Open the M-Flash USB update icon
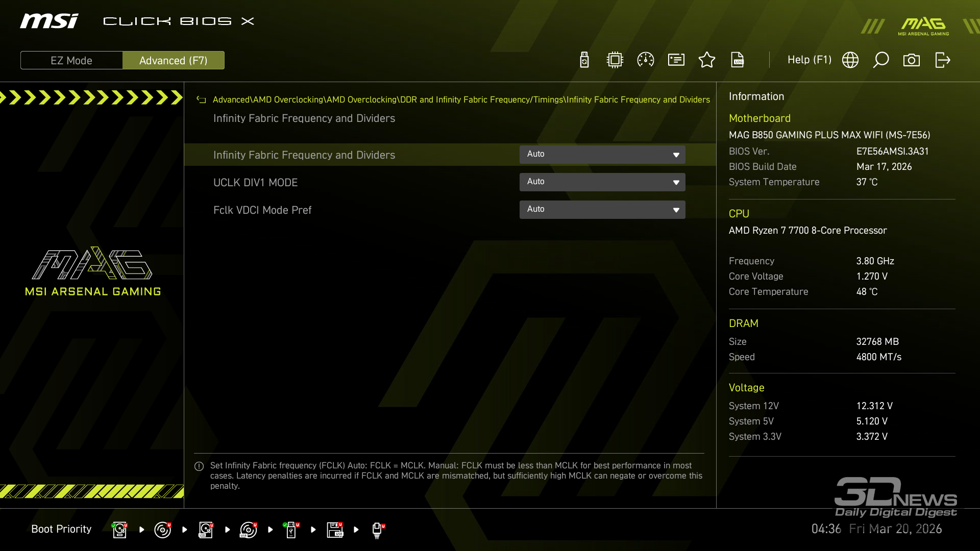The width and height of the screenshot is (980, 551). click(584, 60)
